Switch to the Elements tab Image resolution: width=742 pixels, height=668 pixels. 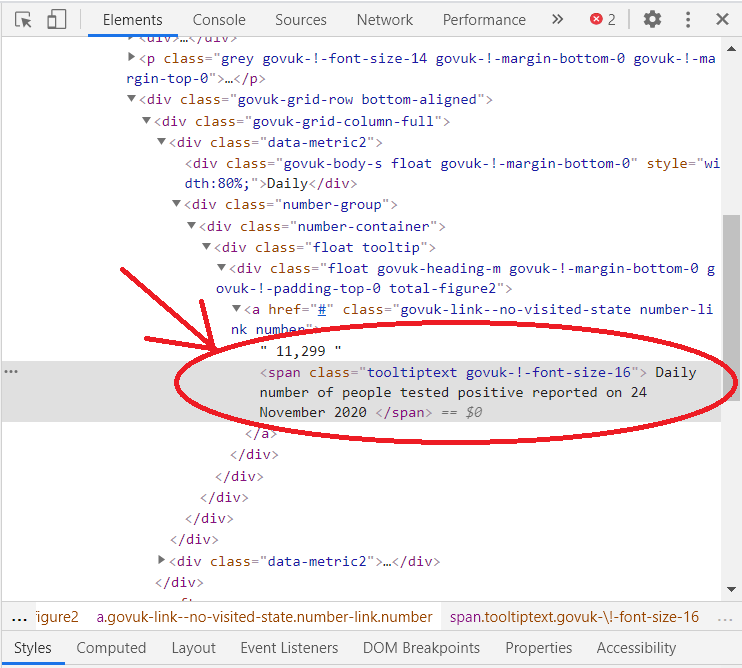132,20
